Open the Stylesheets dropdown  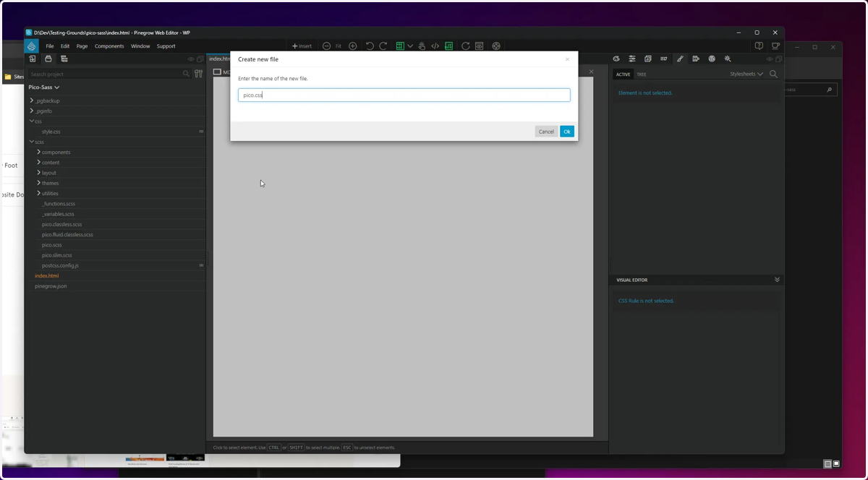point(746,74)
